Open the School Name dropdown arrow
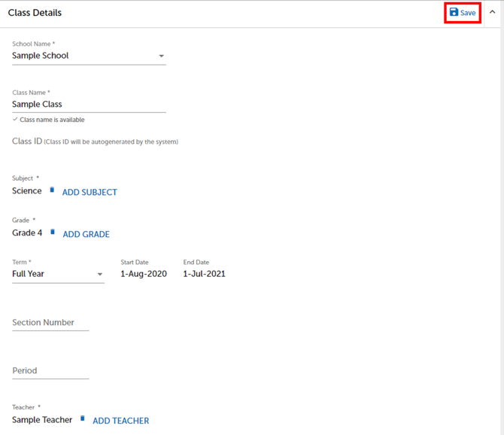The width and height of the screenshot is (504, 435). pos(161,56)
